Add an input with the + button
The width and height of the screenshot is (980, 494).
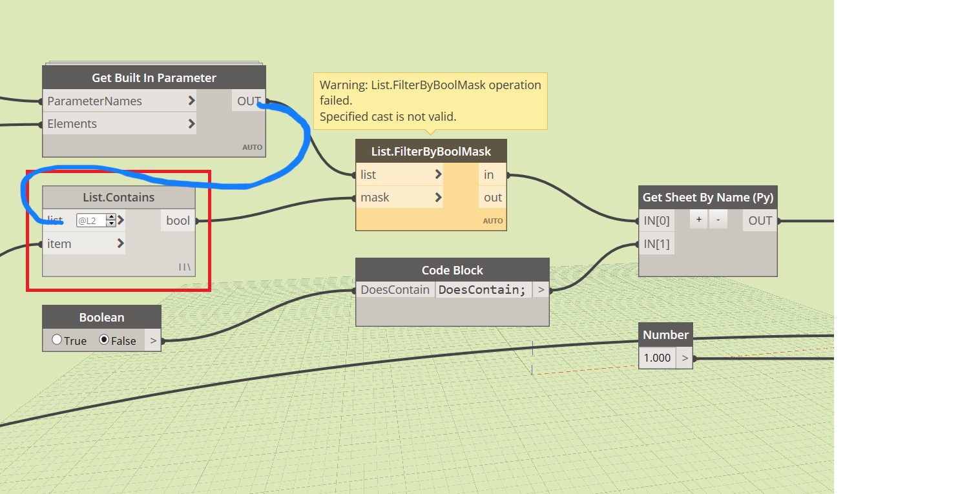pyautogui.click(x=699, y=220)
